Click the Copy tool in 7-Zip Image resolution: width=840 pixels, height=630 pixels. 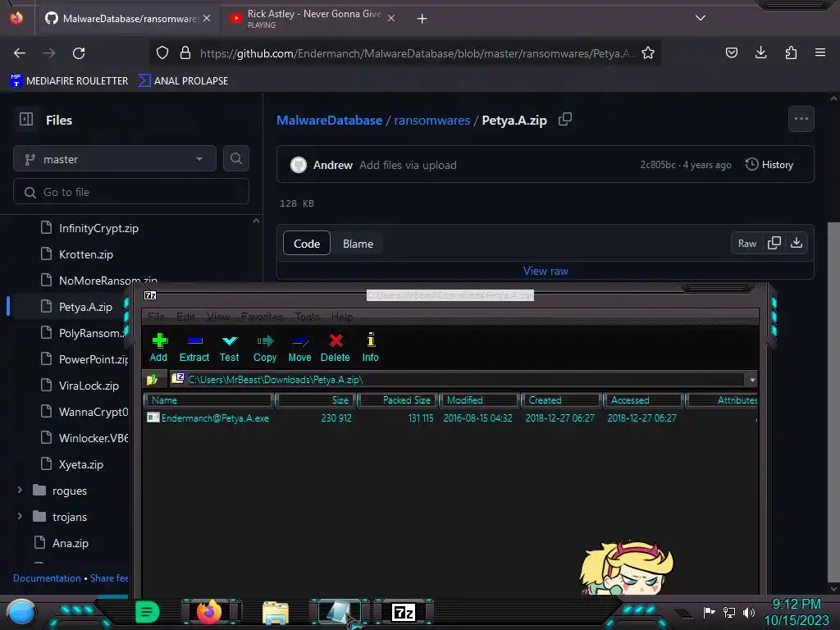(x=265, y=347)
